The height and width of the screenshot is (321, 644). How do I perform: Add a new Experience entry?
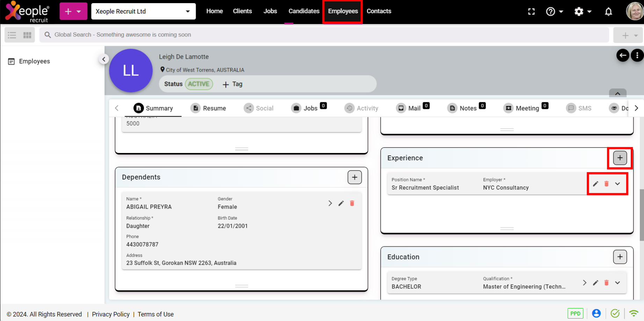(620, 158)
